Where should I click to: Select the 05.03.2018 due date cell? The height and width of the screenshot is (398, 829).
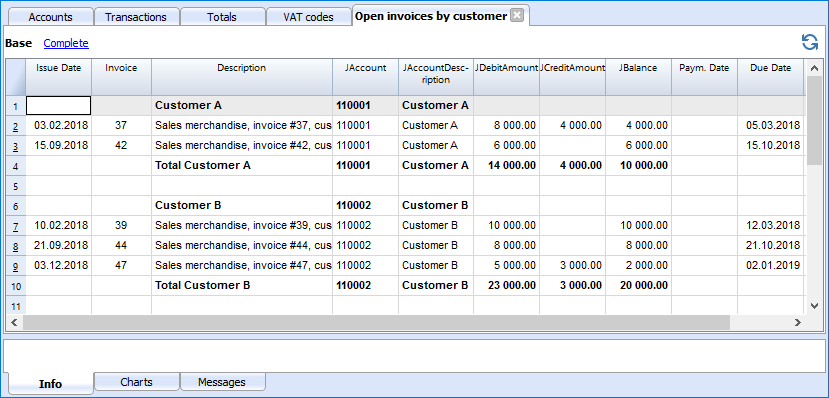(770, 126)
